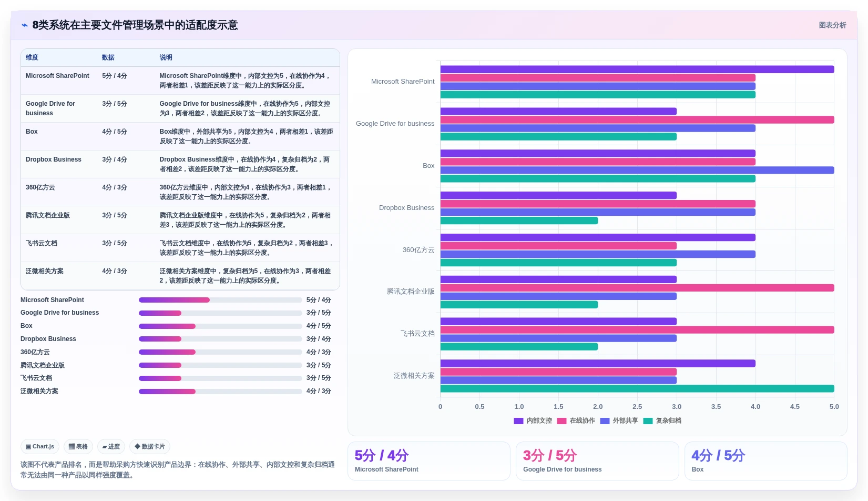Click the 维度 column header

tap(32, 57)
